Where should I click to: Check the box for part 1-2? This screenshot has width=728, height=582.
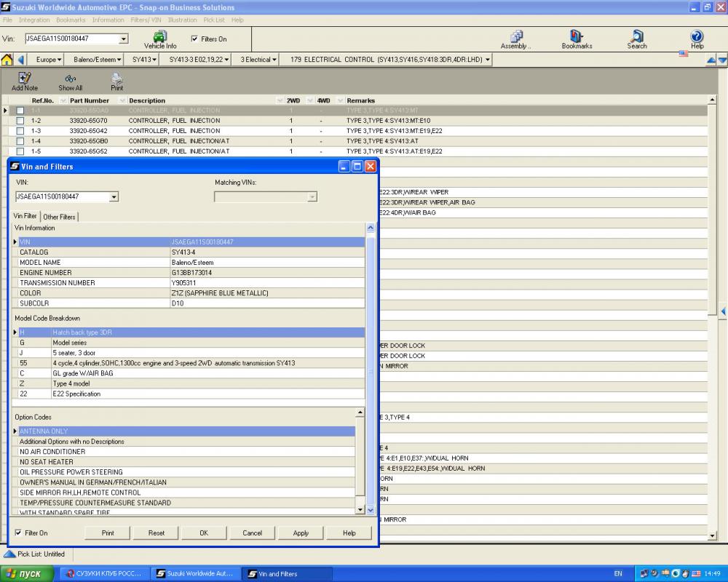[x=20, y=121]
